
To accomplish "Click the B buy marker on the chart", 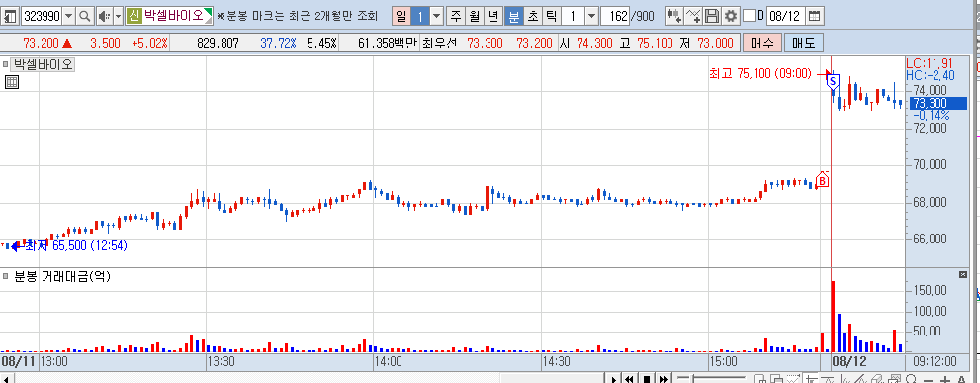I will click(x=823, y=180).
